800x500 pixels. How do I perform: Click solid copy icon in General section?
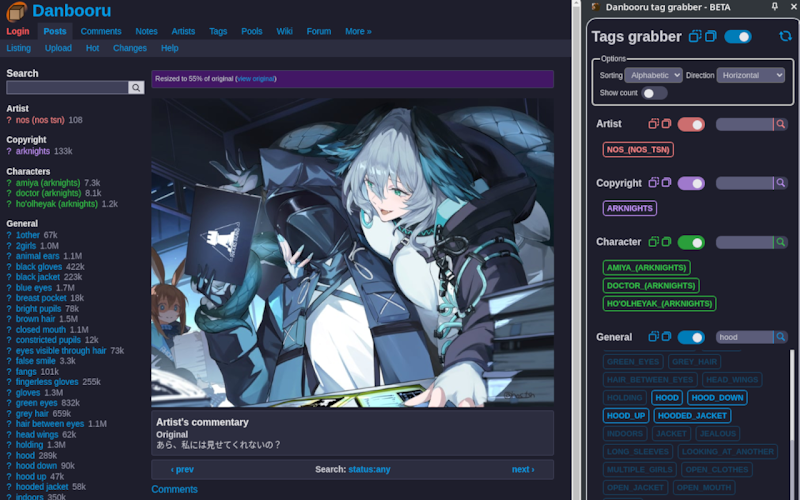(666, 337)
